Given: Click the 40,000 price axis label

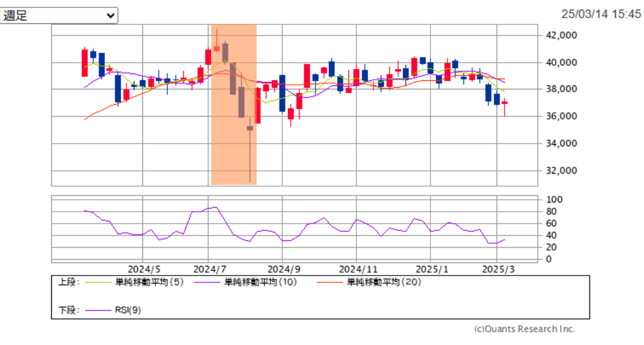Looking at the screenshot, I should click(x=561, y=63).
